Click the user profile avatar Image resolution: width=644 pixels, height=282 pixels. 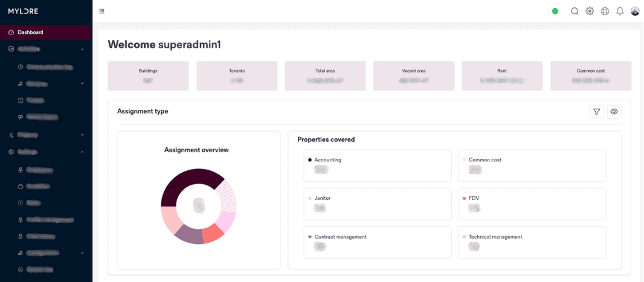635,11
